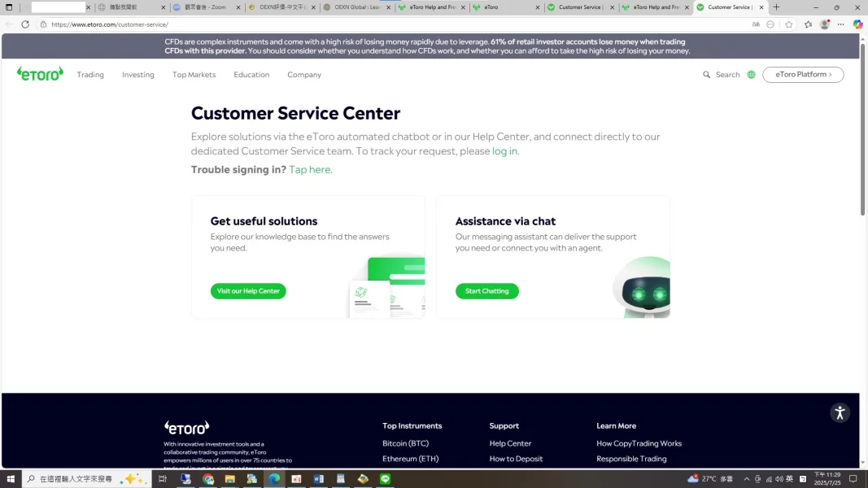This screenshot has width=868, height=488.
Task: Expand the Company menu
Action: coord(304,75)
